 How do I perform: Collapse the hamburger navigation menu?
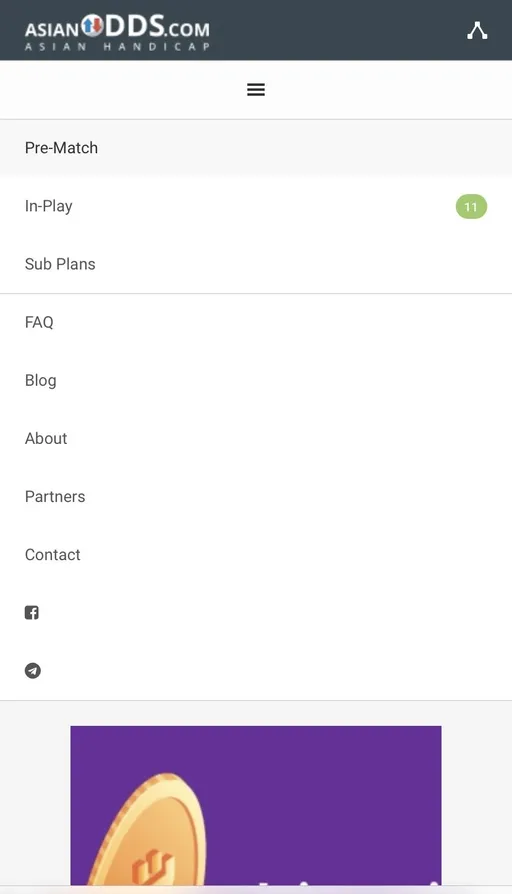click(x=256, y=90)
